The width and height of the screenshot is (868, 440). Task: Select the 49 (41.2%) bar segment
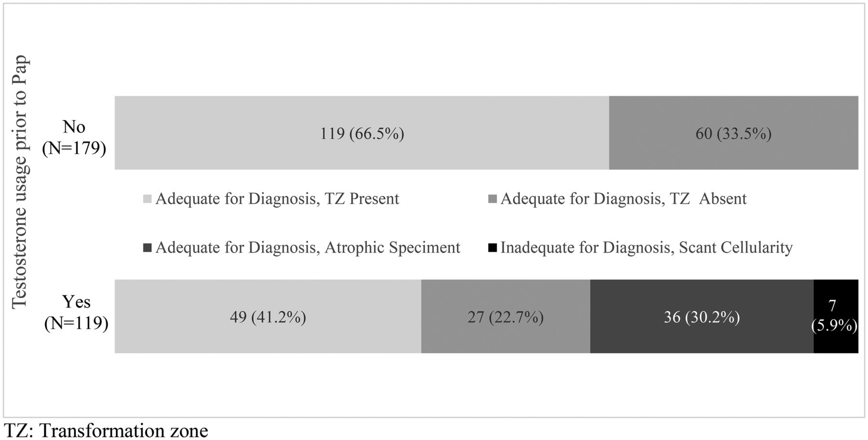[268, 316]
